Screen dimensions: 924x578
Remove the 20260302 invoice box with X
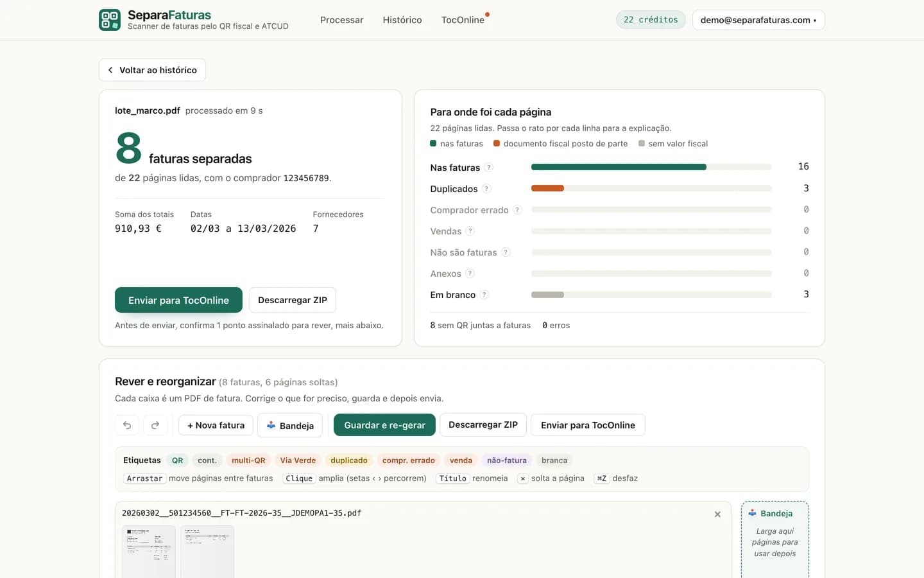pyautogui.click(x=717, y=514)
